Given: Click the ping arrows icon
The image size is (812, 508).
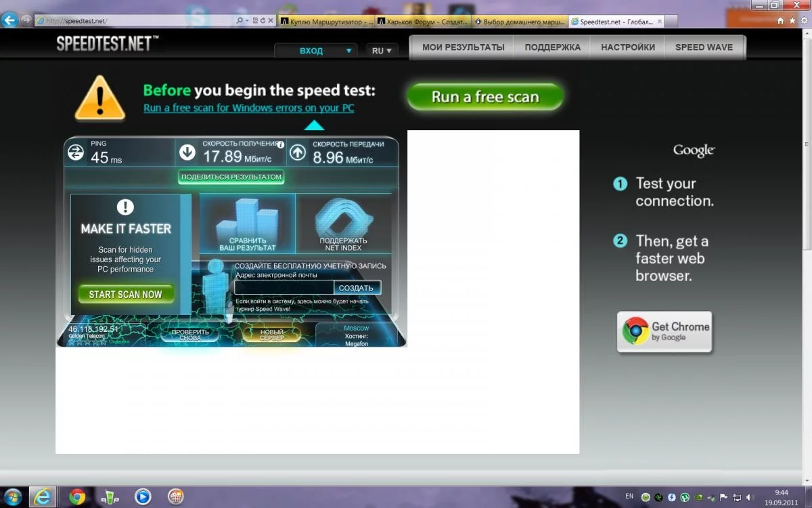Looking at the screenshot, I should (x=75, y=152).
